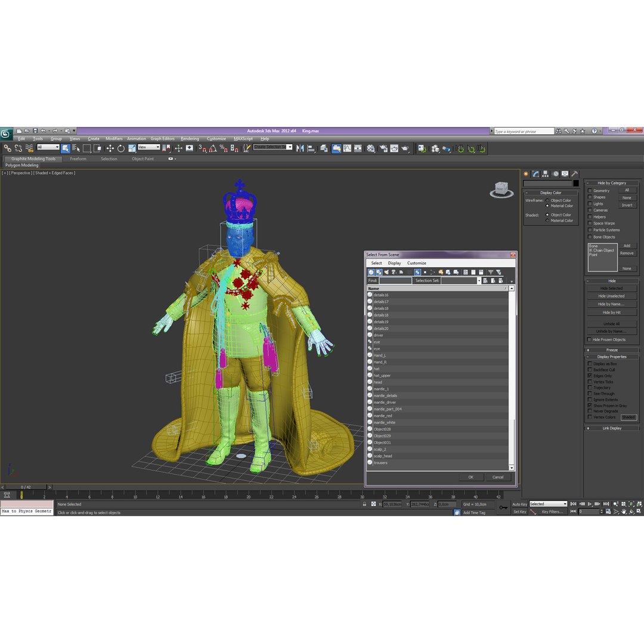Collapse the Display Color rollout
The height and width of the screenshot is (644, 644).
click(x=551, y=193)
